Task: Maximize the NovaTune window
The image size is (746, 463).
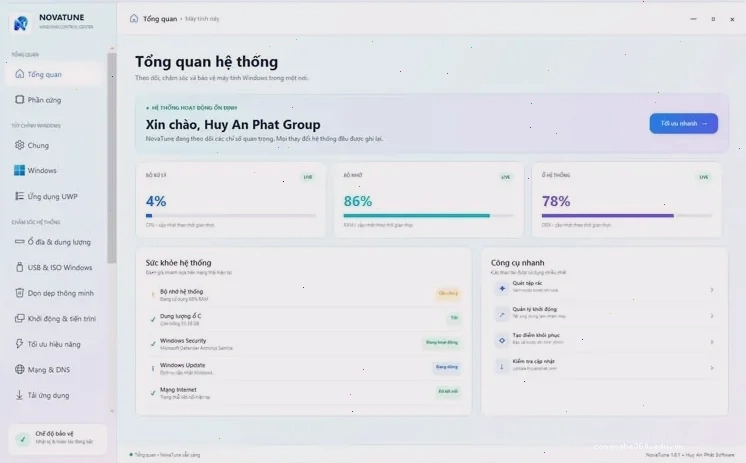Action: point(713,19)
